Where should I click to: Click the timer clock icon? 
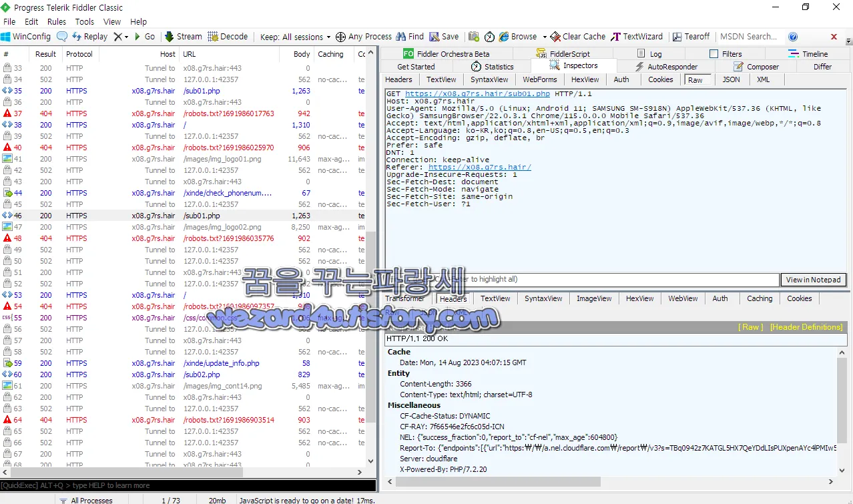coord(489,37)
